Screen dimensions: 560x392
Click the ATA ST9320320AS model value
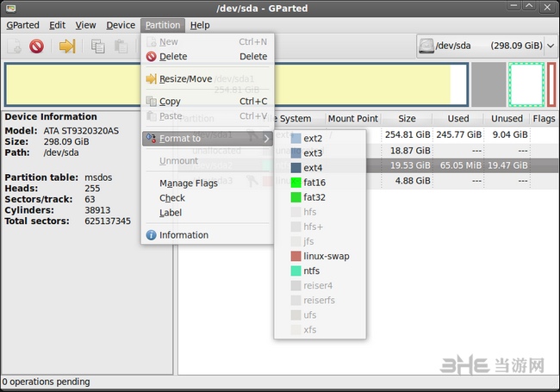pos(81,131)
